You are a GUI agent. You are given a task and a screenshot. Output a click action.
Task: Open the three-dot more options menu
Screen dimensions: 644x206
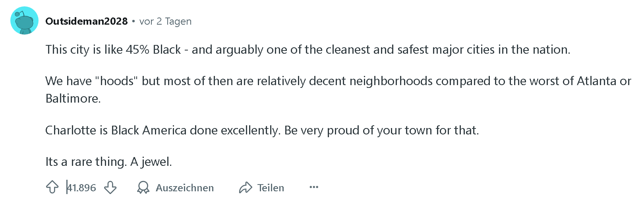coord(314,187)
